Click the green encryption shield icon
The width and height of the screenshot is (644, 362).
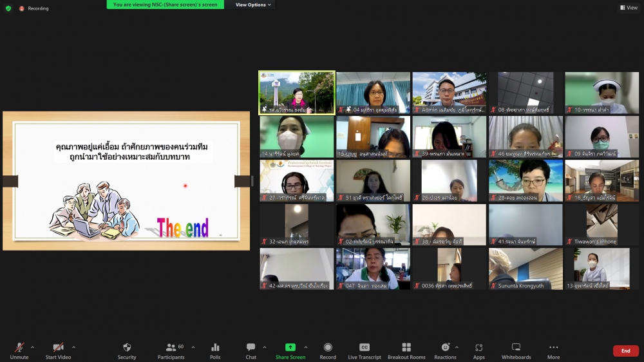pyautogui.click(x=8, y=8)
